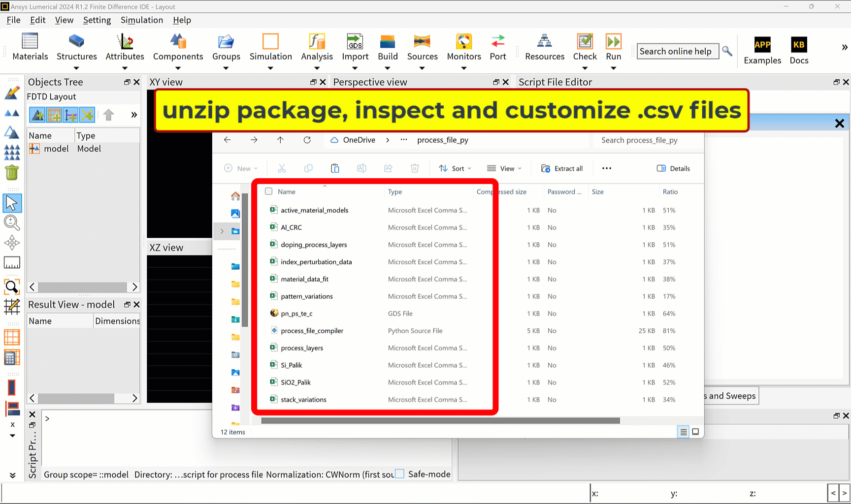851x504 pixels.
Task: Open the Details pane button
Action: click(673, 168)
